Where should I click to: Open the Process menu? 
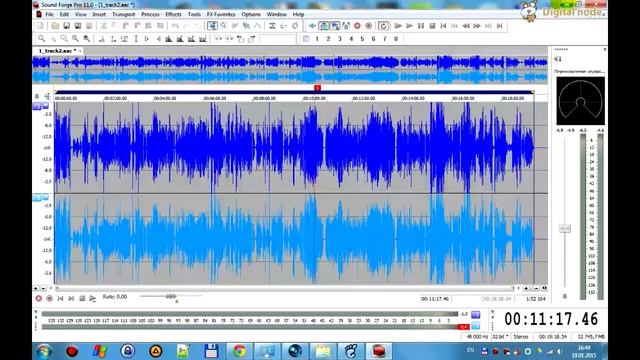(150, 14)
